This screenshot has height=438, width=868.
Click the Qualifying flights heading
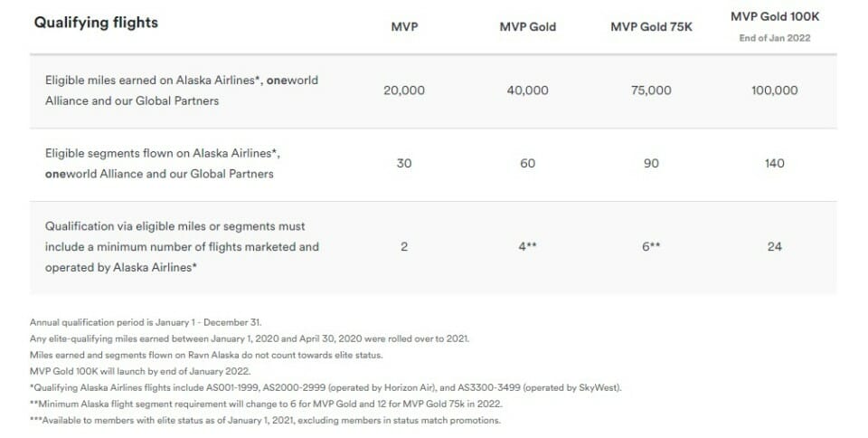coord(96,23)
